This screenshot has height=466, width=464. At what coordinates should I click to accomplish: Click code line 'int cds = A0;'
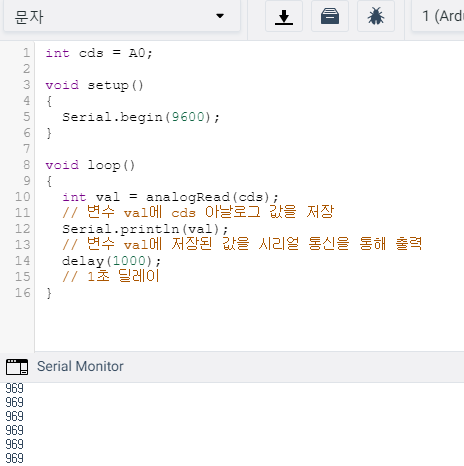[99, 53]
